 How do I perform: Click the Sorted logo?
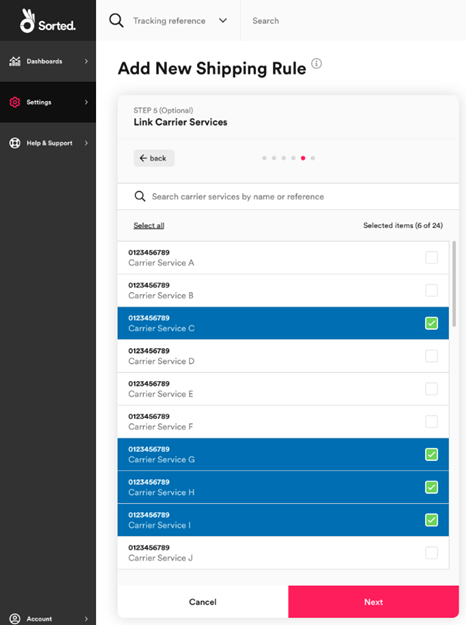pos(47,21)
